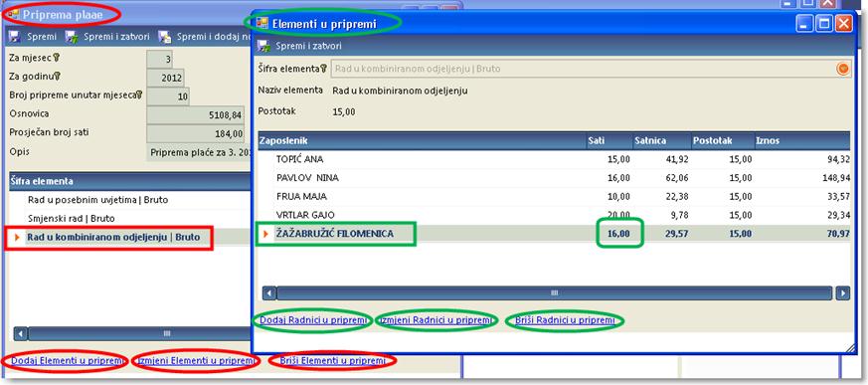Click the Priprema plaće window title icon
Image resolution: width=868 pixels, height=385 pixels.
tap(13, 14)
